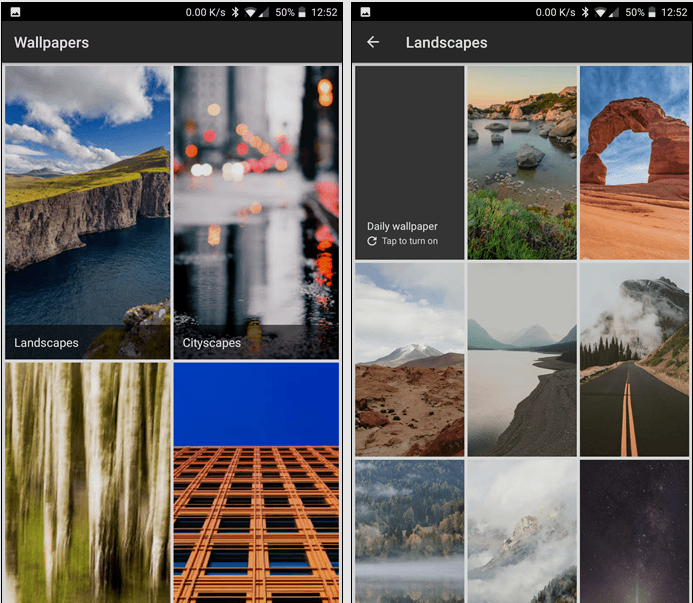Select the starry night sky wallpaper
The width and height of the screenshot is (693, 603).
tap(635, 531)
